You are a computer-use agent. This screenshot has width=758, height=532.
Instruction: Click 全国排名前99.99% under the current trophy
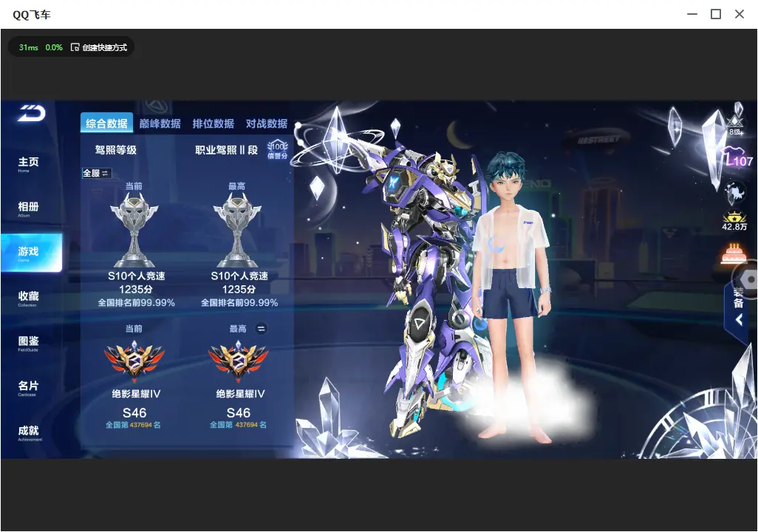coord(137,303)
